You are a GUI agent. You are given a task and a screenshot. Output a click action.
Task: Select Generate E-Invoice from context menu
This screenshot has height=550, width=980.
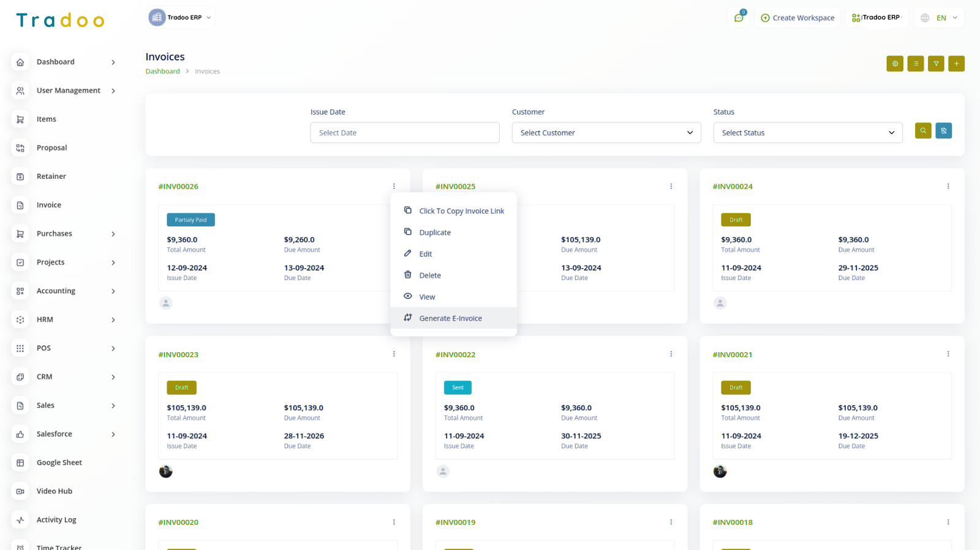450,318
